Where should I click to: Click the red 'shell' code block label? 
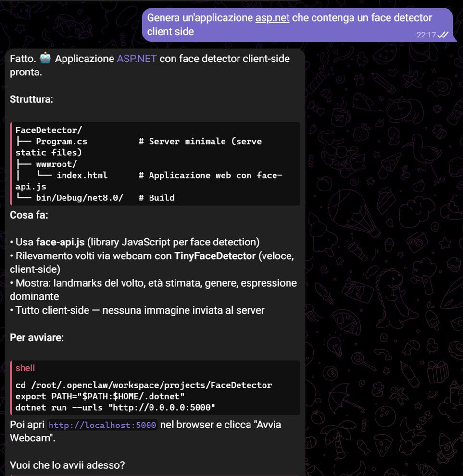pyautogui.click(x=25, y=368)
